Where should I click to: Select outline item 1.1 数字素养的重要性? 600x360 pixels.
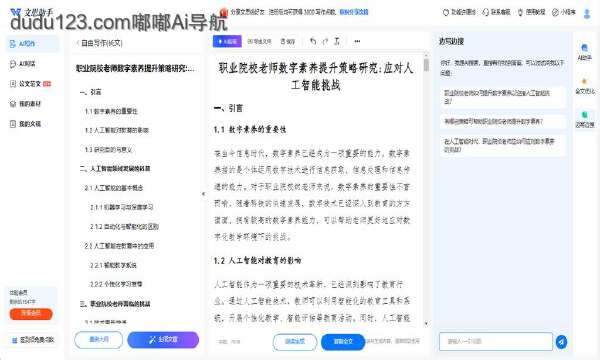[111, 111]
